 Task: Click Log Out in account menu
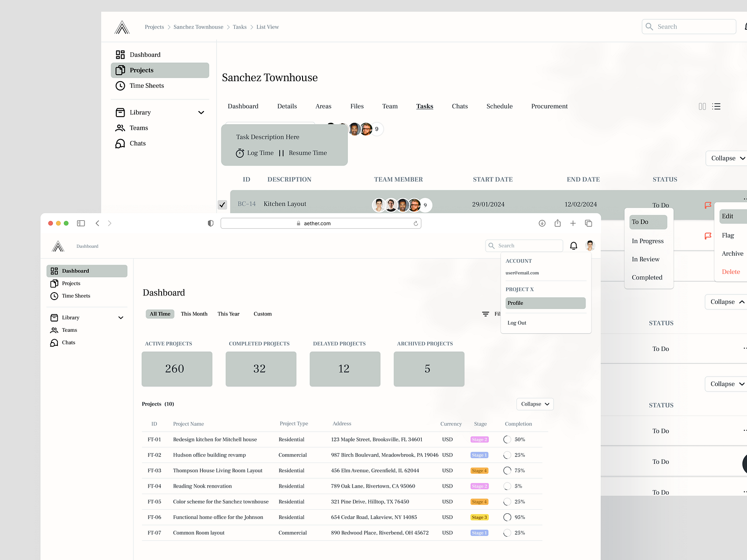coord(517,323)
